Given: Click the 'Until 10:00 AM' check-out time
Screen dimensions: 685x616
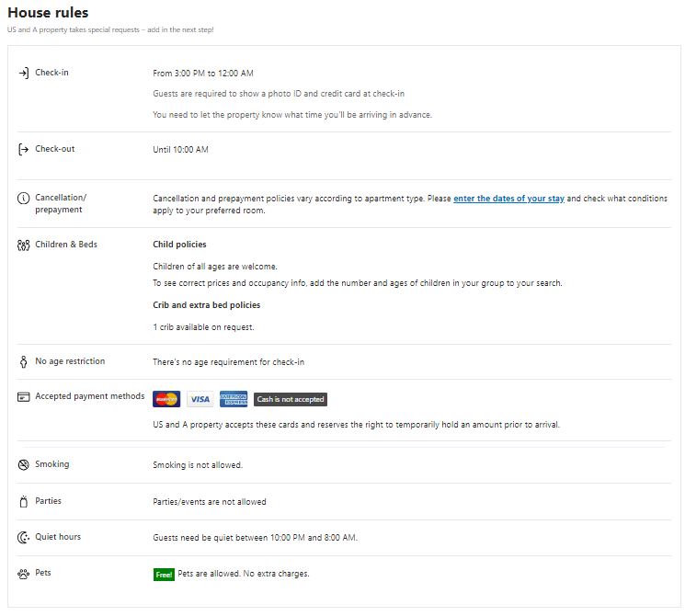Looking at the screenshot, I should pyautogui.click(x=180, y=150).
